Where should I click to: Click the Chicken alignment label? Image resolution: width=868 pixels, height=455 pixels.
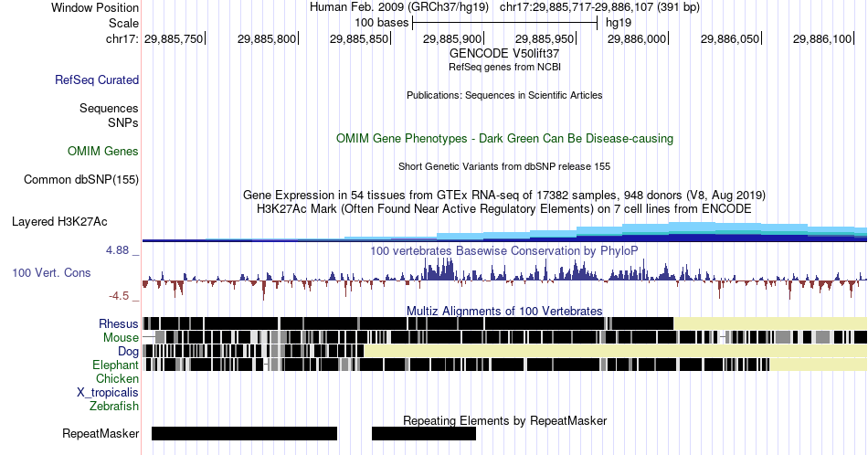coord(117,378)
